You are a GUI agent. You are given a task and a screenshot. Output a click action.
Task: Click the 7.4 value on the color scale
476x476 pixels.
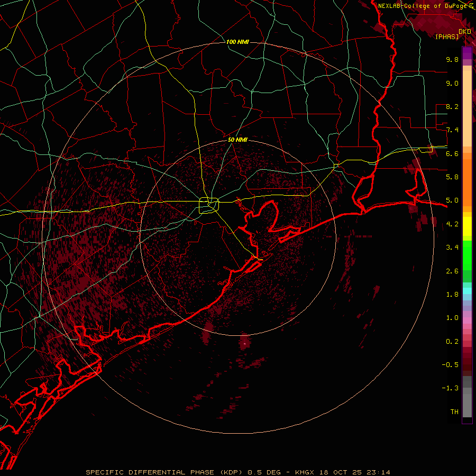pos(452,130)
